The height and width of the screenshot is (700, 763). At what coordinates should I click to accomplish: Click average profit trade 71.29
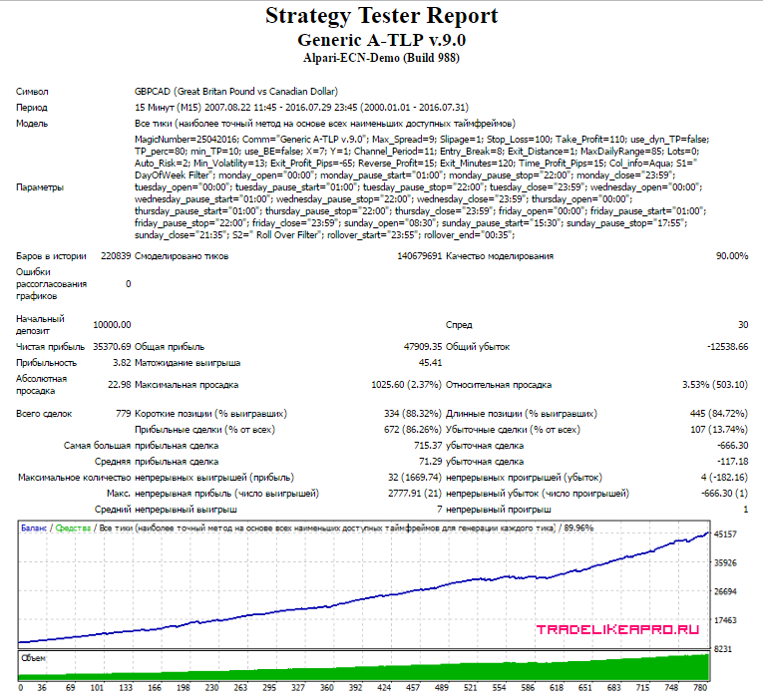point(431,462)
